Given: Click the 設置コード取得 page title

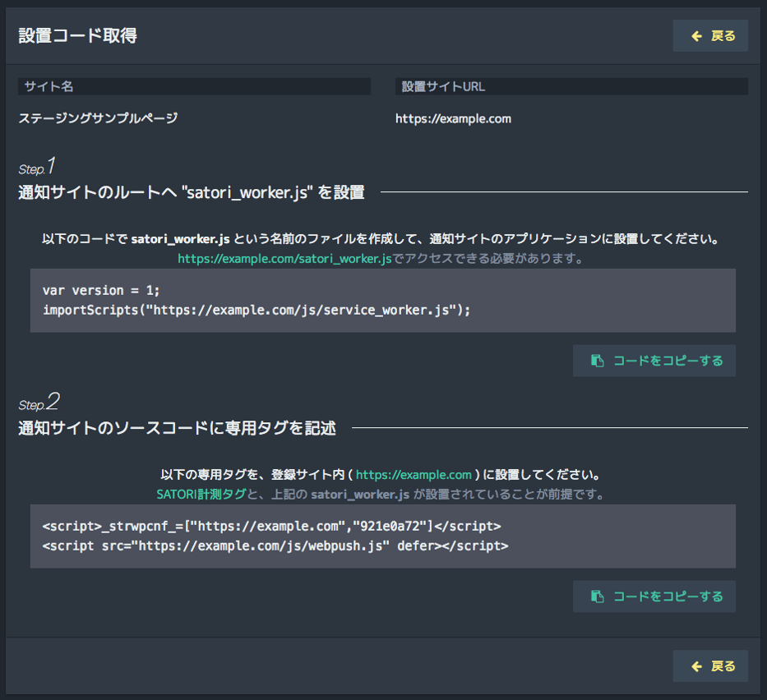Looking at the screenshot, I should click(78, 35).
